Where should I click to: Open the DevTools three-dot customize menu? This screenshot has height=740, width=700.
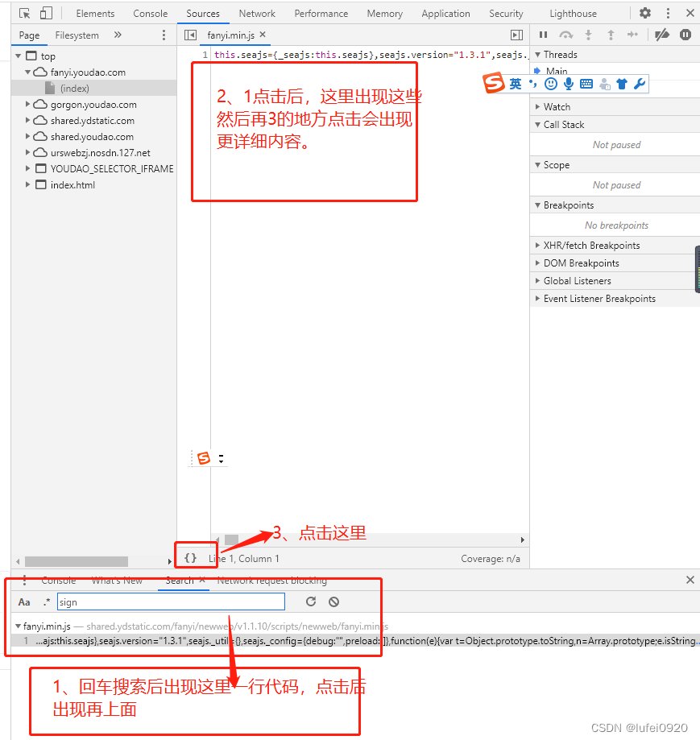point(668,13)
